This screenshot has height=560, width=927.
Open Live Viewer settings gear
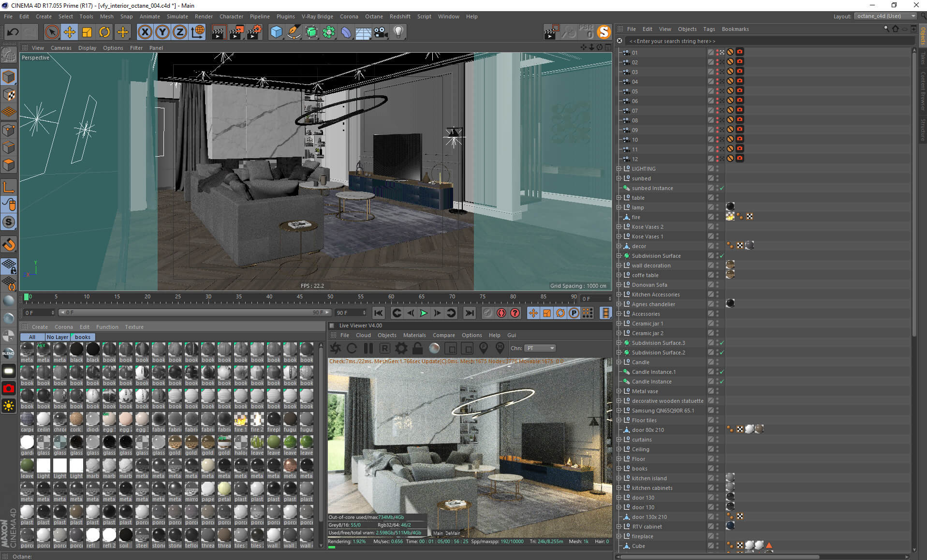pos(401,348)
